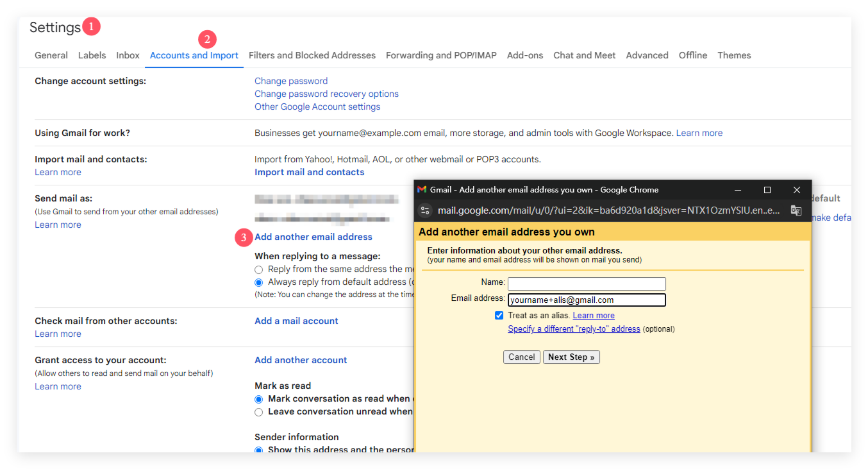
Task: Minimize the Gmail popup window
Action: [739, 190]
